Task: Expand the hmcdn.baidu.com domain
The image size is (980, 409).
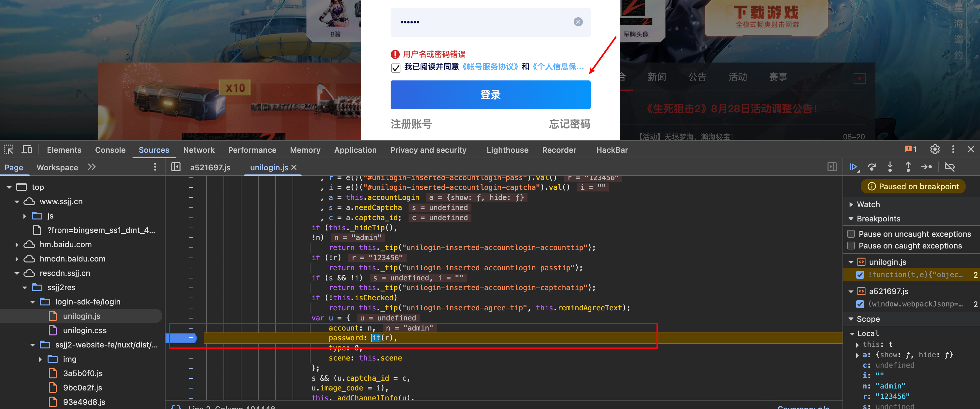Action: tap(17, 259)
